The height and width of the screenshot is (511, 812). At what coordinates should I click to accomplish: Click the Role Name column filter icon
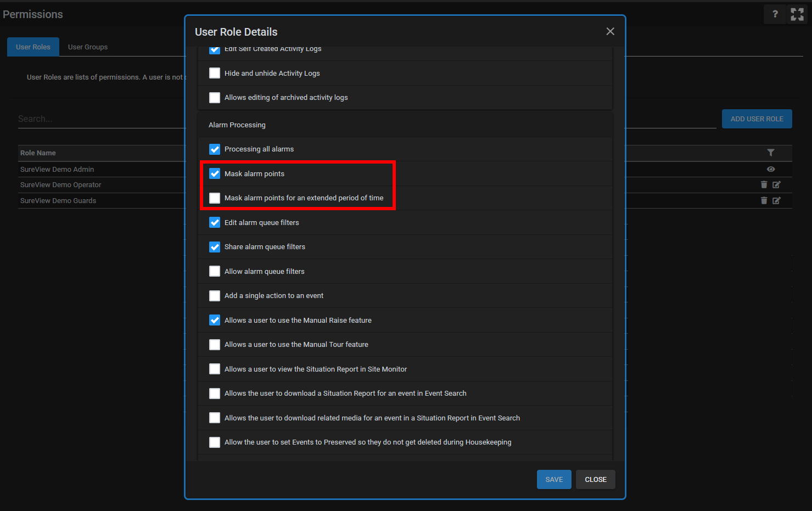tap(770, 153)
